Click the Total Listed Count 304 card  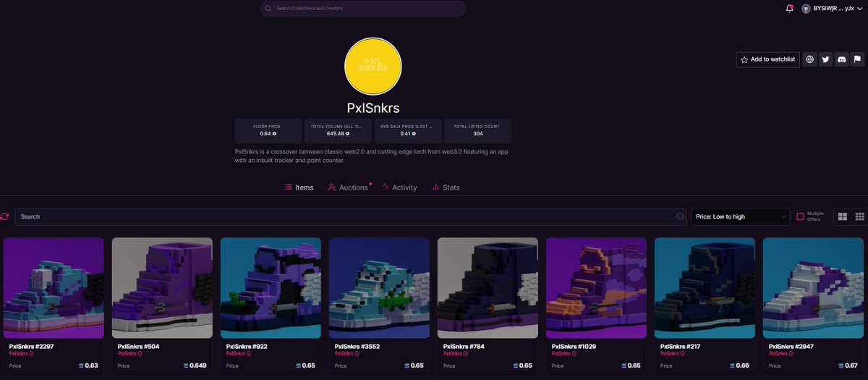click(x=477, y=130)
